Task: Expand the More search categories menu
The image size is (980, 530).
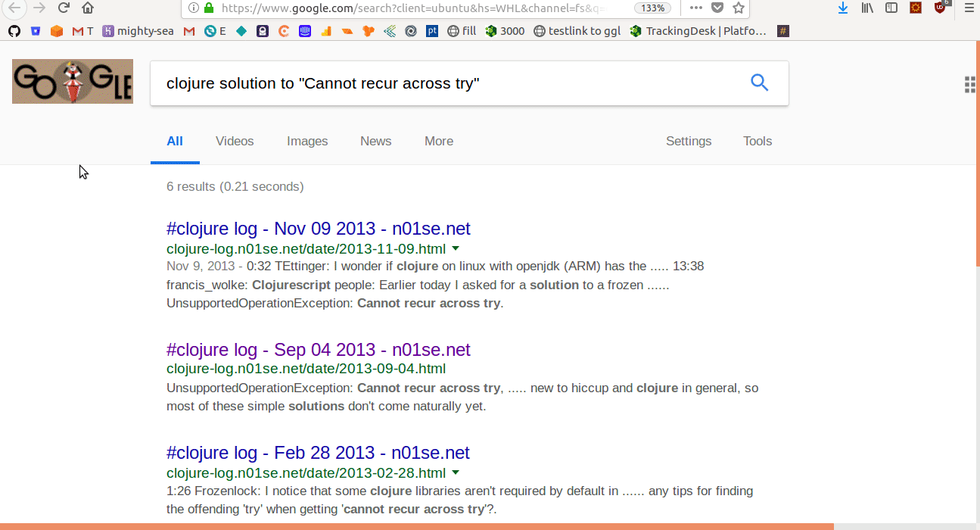Action: coord(439,142)
